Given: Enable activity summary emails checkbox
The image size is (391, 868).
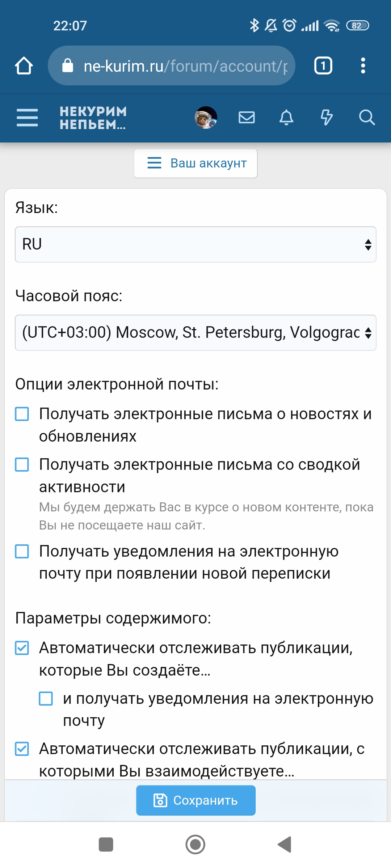Looking at the screenshot, I should [22, 465].
